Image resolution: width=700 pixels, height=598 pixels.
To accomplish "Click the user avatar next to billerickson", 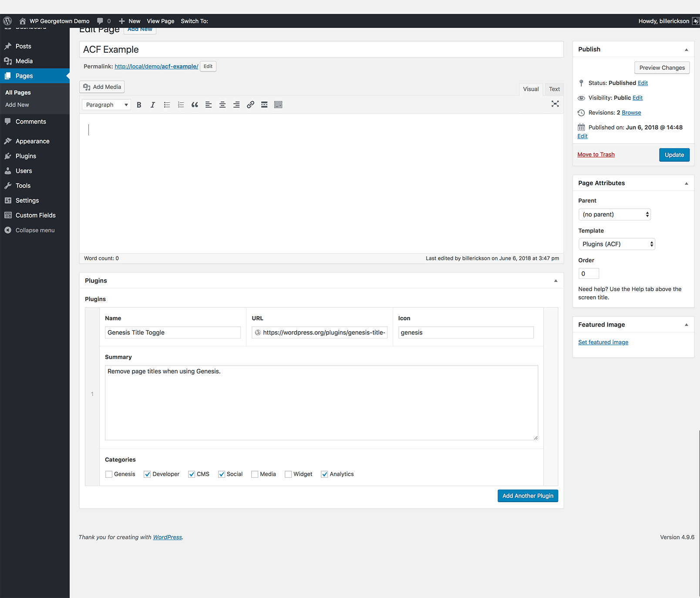I will pos(696,21).
